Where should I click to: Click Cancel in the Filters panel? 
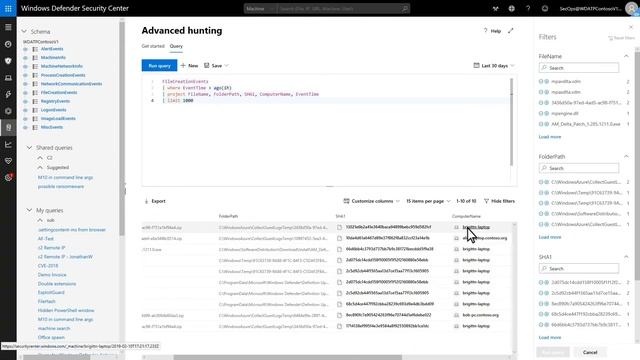pyautogui.click(x=590, y=352)
